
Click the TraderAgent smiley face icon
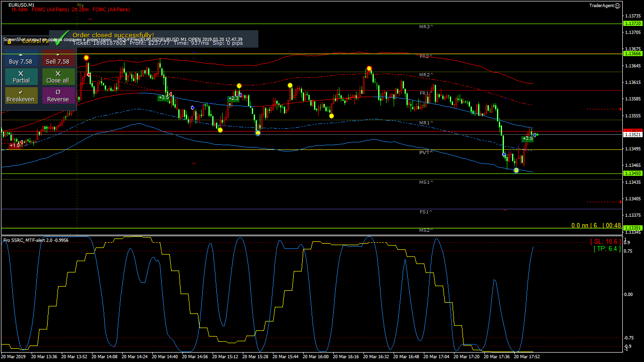pos(618,6)
